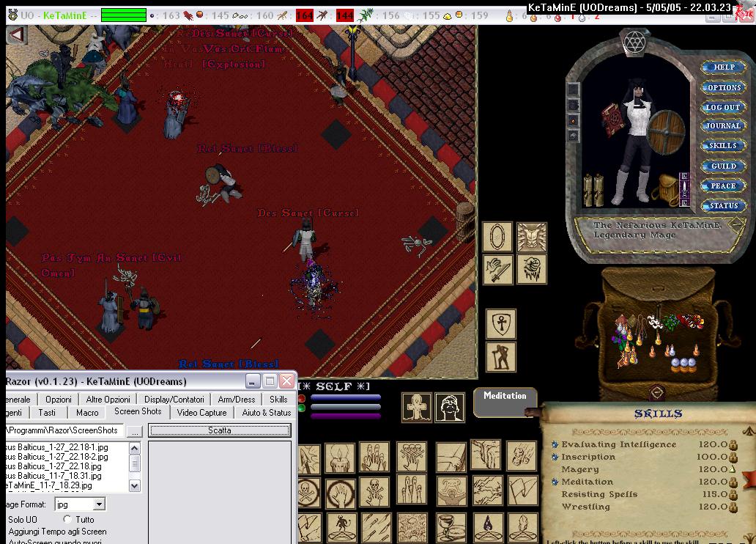Click the Scatta screenshot button
This screenshot has height=544, width=756.
point(219,430)
